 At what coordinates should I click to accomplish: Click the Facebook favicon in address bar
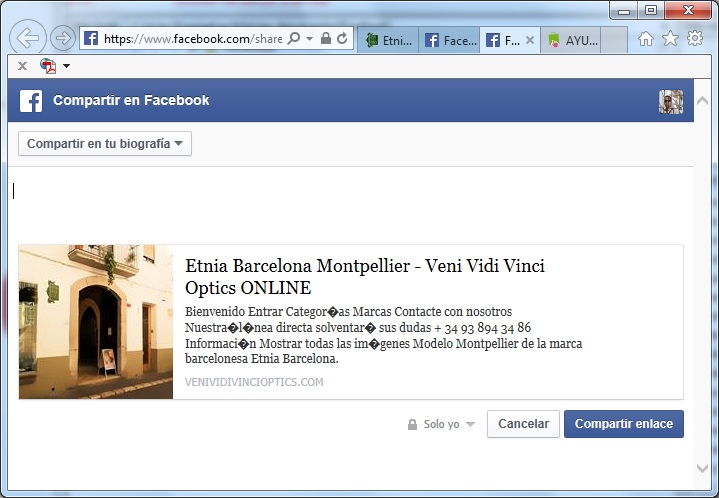click(x=91, y=38)
